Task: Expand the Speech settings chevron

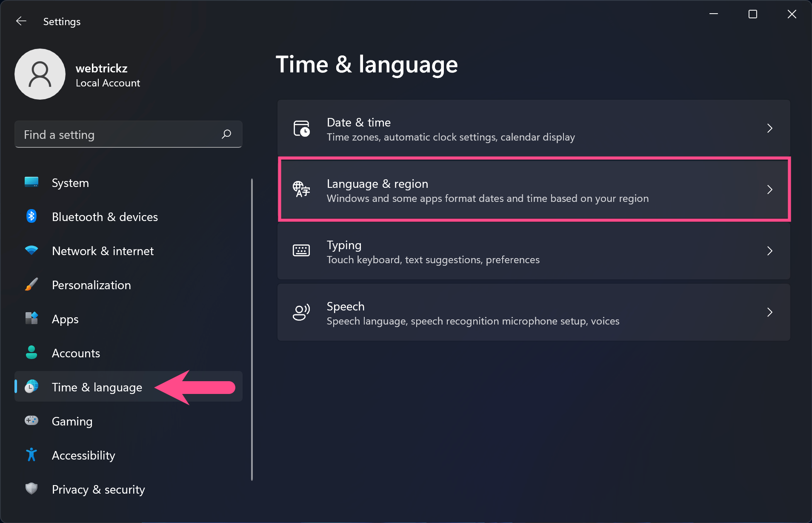Action: (769, 312)
